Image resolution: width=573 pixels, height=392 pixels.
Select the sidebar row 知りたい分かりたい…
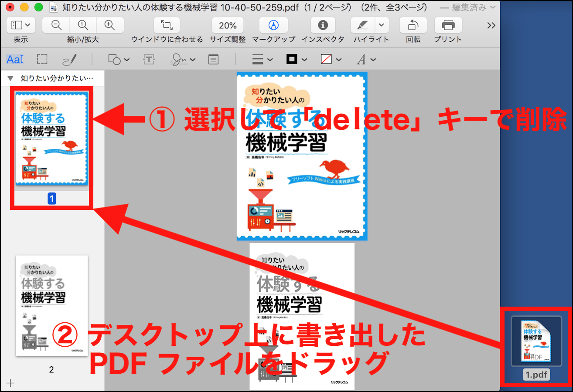pyautogui.click(x=52, y=79)
